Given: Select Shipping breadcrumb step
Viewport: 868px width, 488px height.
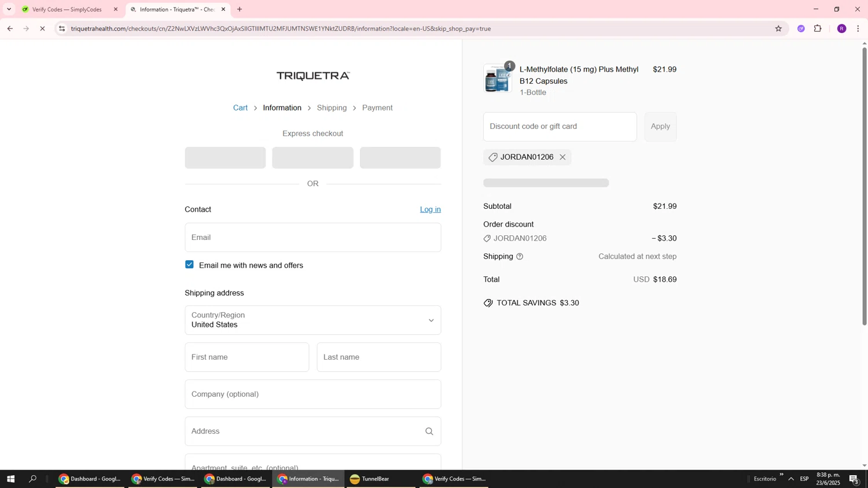Looking at the screenshot, I should pyautogui.click(x=332, y=108).
